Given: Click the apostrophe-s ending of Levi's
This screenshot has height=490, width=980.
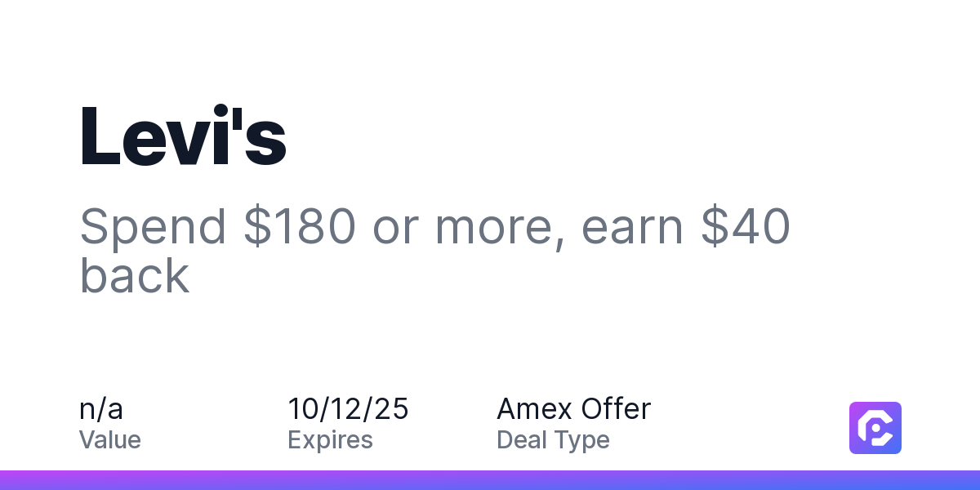Looking at the screenshot, I should click(259, 136).
